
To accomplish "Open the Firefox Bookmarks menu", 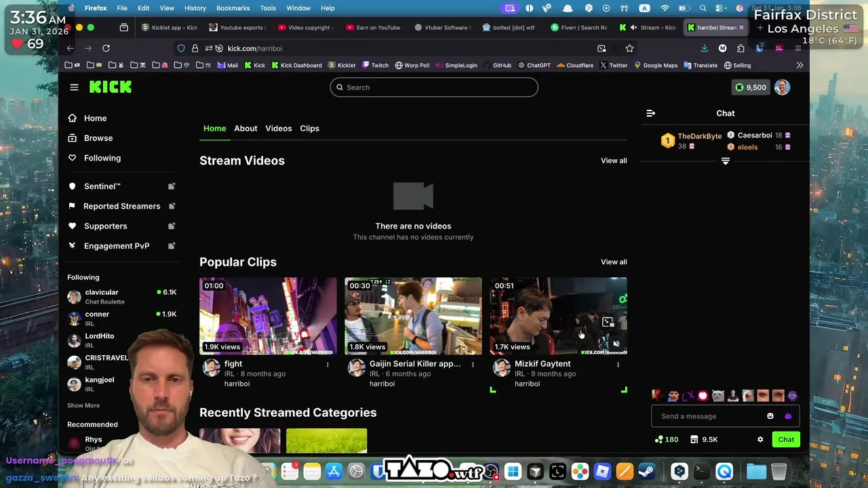I will point(233,8).
